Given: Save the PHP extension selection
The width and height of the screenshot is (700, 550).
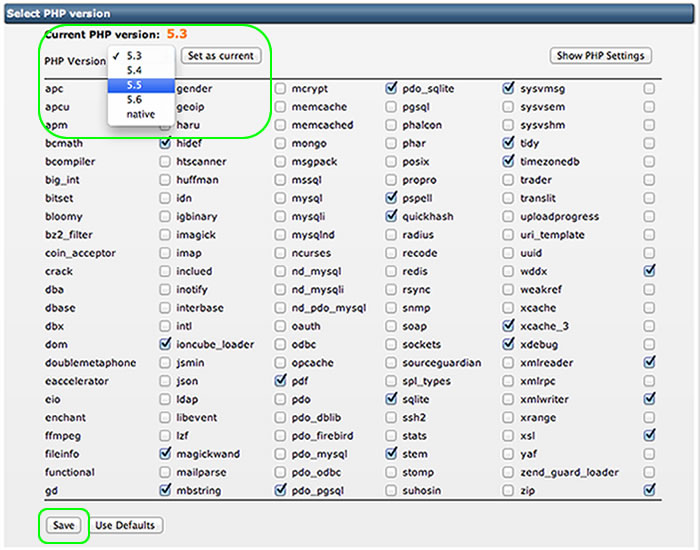Looking at the screenshot, I should tap(64, 525).
